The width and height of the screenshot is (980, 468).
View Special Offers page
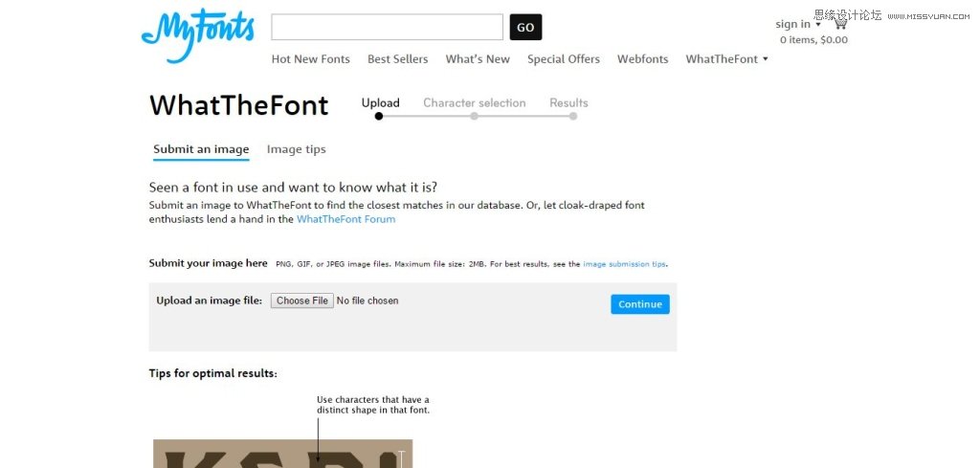[x=563, y=59]
